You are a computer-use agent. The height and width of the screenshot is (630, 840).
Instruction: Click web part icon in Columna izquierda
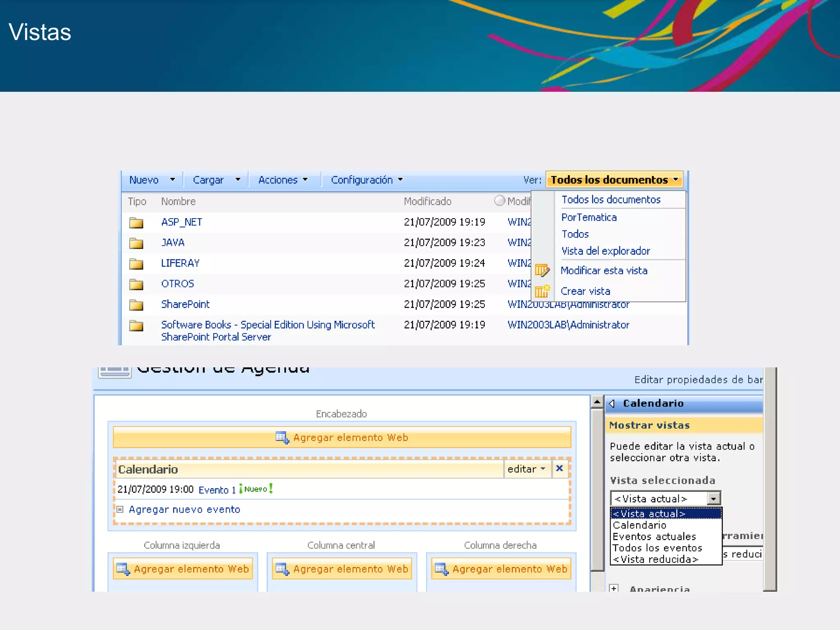tap(123, 569)
